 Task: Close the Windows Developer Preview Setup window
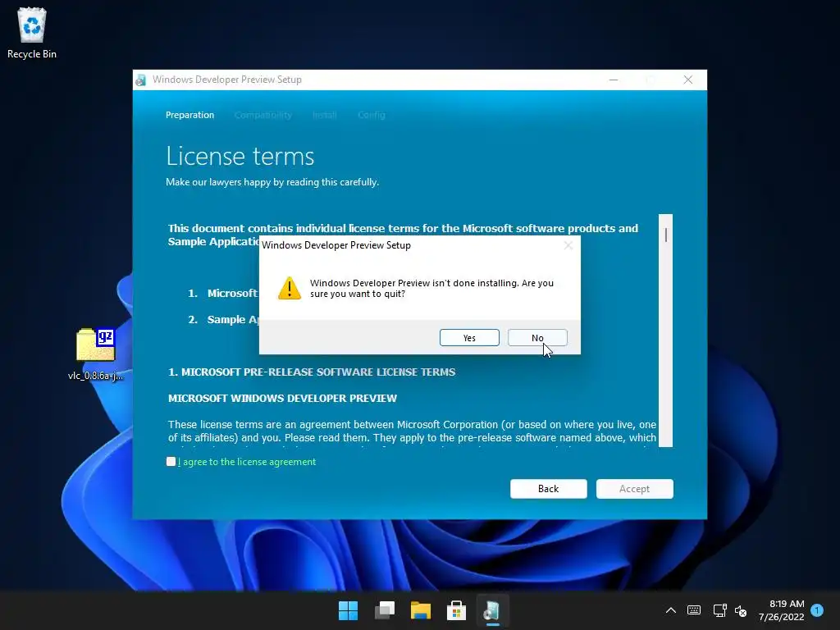tap(688, 80)
